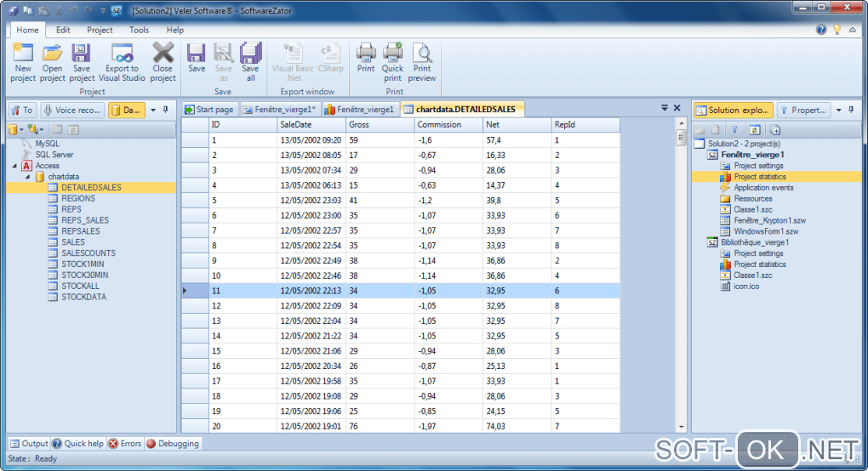Image resolution: width=868 pixels, height=471 pixels.
Task: Click the grid vertical scrollbar thumb
Action: (681, 137)
